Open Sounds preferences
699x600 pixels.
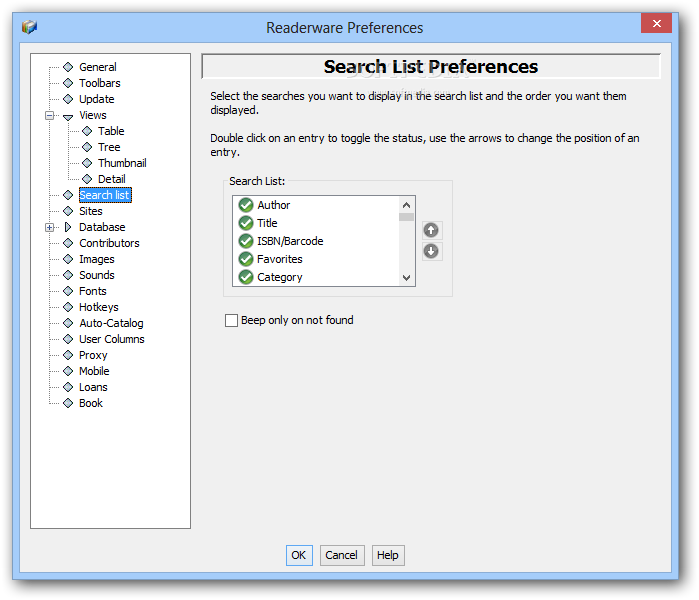pyautogui.click(x=97, y=275)
